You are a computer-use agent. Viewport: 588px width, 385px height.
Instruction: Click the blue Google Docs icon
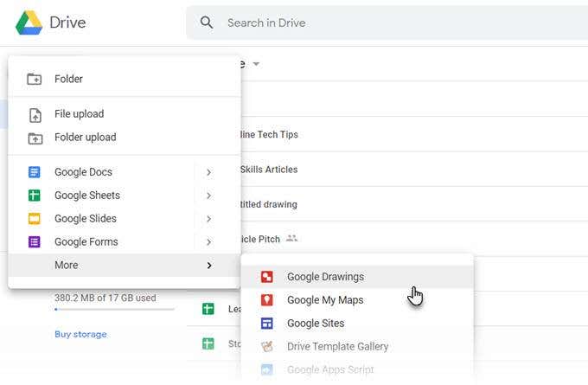34,172
